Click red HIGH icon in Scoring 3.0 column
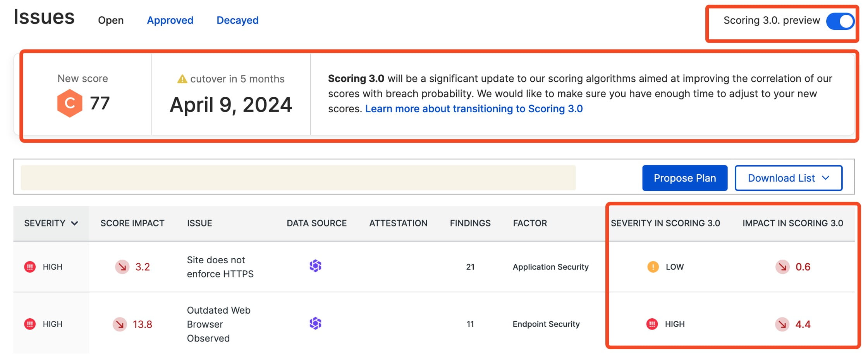This screenshot has height=357, width=868. pyautogui.click(x=652, y=324)
